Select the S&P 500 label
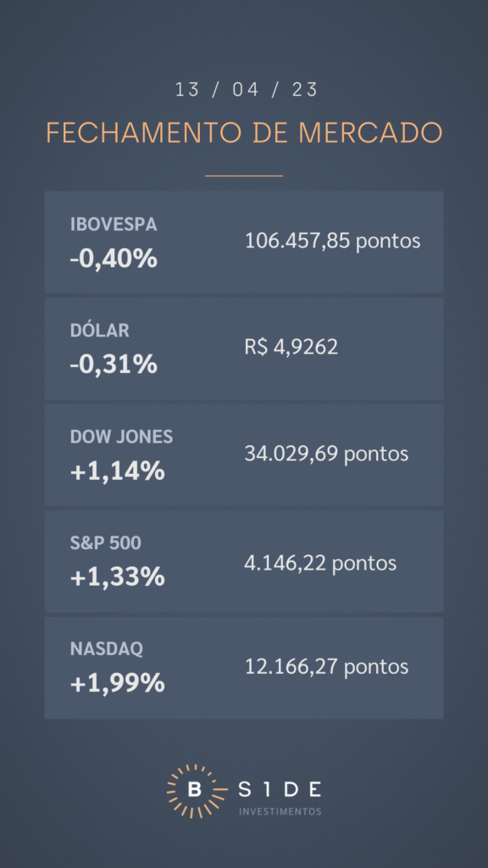Viewport: 488px width, 868px height. [105, 543]
